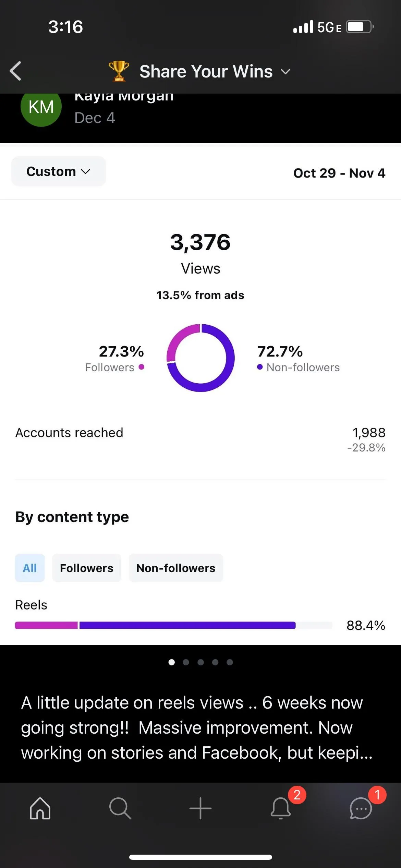Screen dimensions: 401x868
Task: Open the home tab icon
Action: (x=40, y=808)
